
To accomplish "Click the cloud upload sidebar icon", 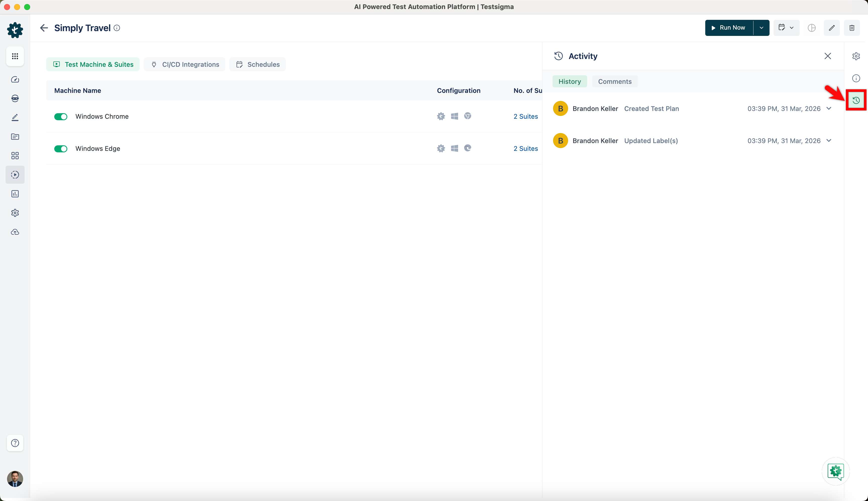I will [x=15, y=232].
